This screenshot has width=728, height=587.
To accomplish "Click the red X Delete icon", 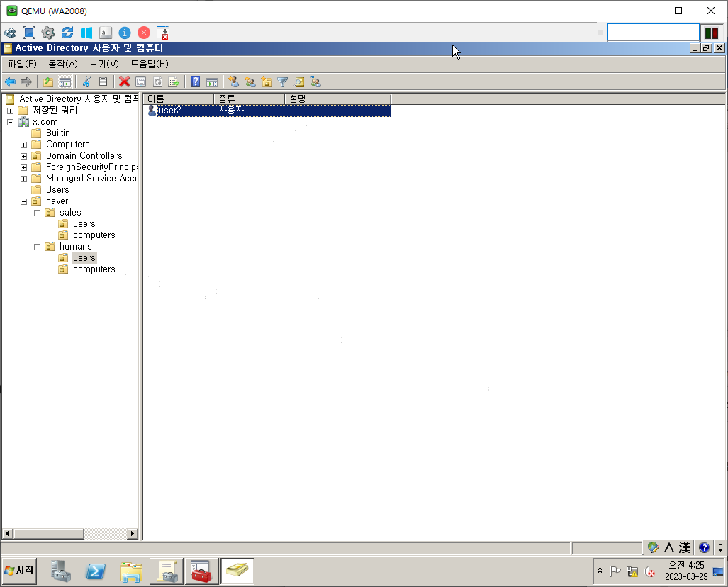I will pyautogui.click(x=124, y=82).
